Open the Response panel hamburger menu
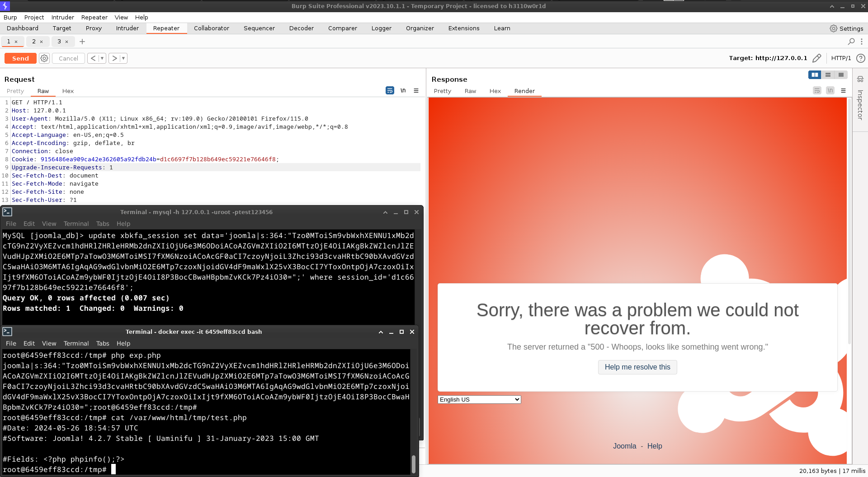Image resolution: width=868 pixels, height=477 pixels. pos(843,91)
